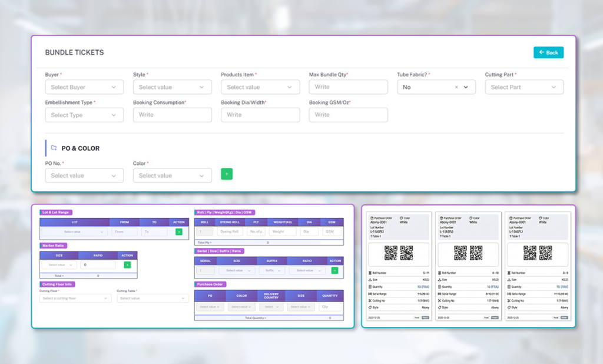Focus the Booking Consumption input
The height and width of the screenshot is (364, 603).
pos(173,115)
